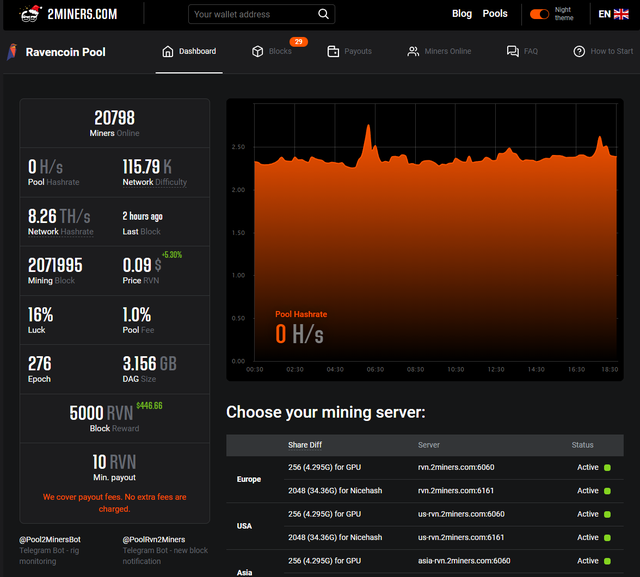Click the Server column header

click(x=429, y=445)
